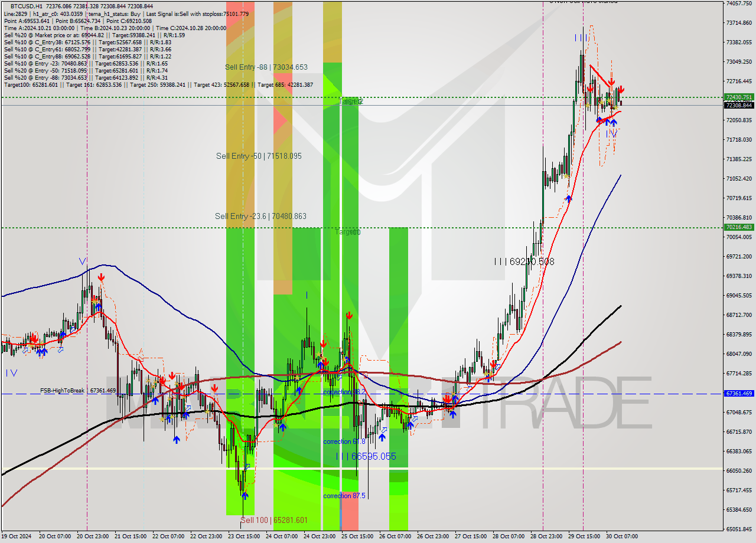This screenshot has width=756, height=543.
Task: Click the green 72430.751 price tag
Action: (739, 97)
